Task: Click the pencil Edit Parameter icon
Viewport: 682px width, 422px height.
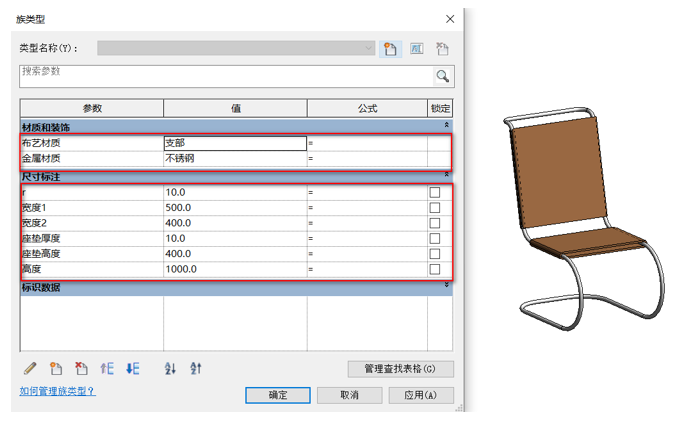Action: click(30, 368)
